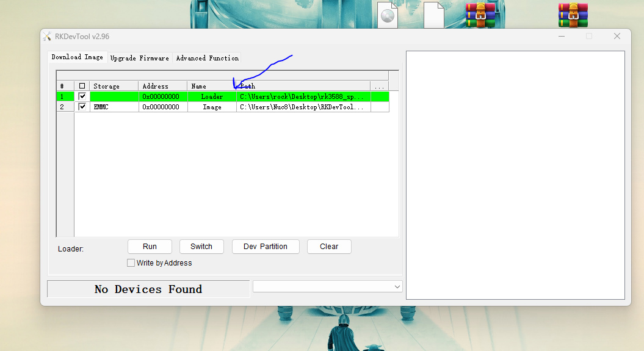Viewport: 644px width, 351px height.
Task: Click the empty Storage cell of Loader row
Action: (114, 96)
